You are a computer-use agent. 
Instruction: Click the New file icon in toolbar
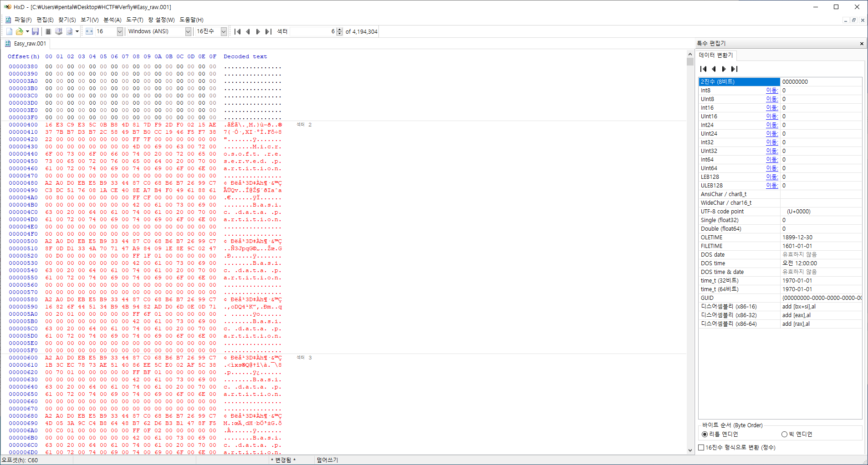pos(9,31)
